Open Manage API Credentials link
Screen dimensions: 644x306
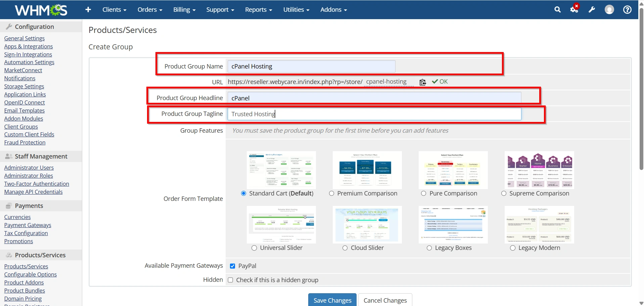[x=34, y=192]
